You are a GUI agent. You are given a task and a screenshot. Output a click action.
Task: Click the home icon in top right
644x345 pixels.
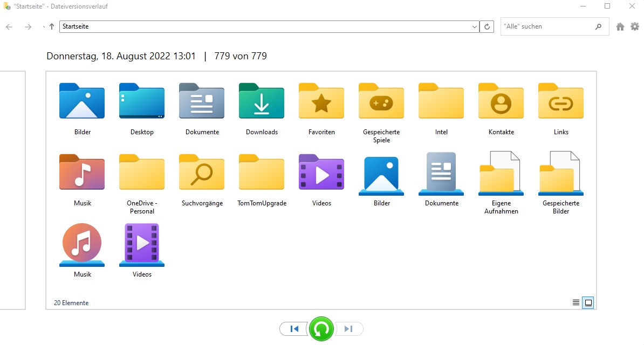click(x=620, y=26)
